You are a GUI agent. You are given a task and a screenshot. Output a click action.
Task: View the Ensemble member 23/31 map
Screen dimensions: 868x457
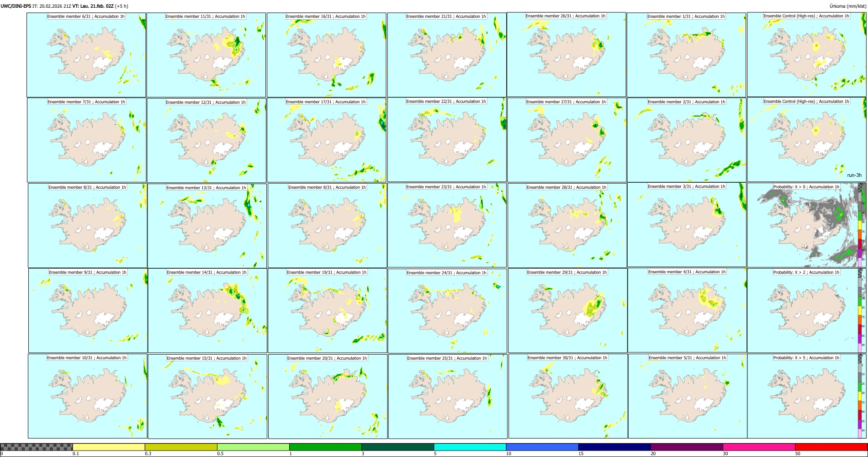(447, 225)
